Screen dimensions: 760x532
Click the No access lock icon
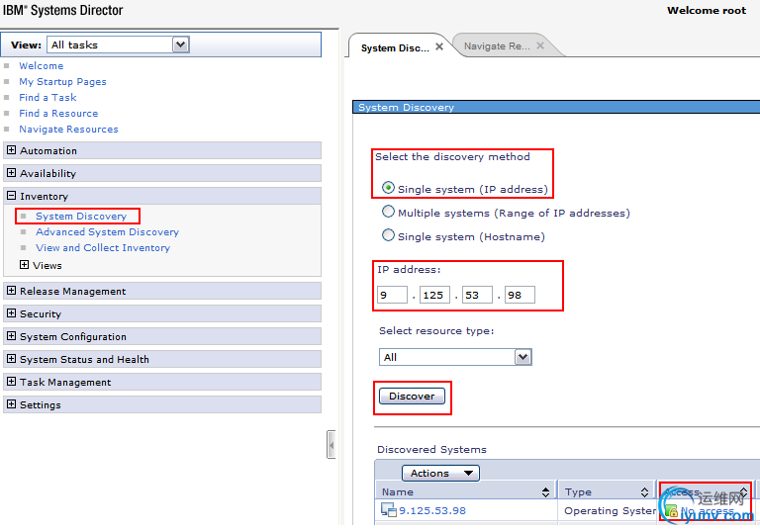pyautogui.click(x=671, y=510)
